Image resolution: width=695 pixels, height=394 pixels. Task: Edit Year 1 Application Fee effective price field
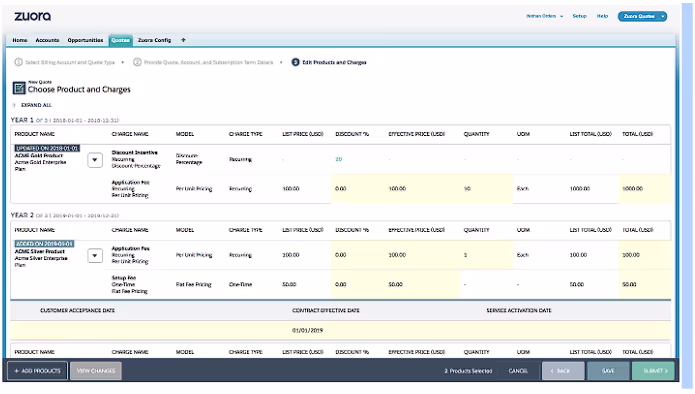(422, 189)
